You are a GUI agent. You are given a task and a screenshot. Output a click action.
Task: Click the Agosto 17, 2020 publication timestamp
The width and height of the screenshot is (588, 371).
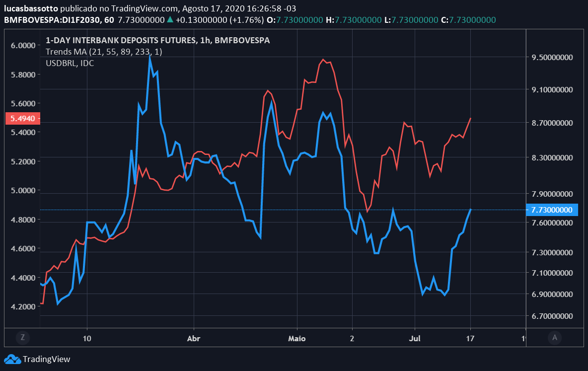tap(239, 8)
